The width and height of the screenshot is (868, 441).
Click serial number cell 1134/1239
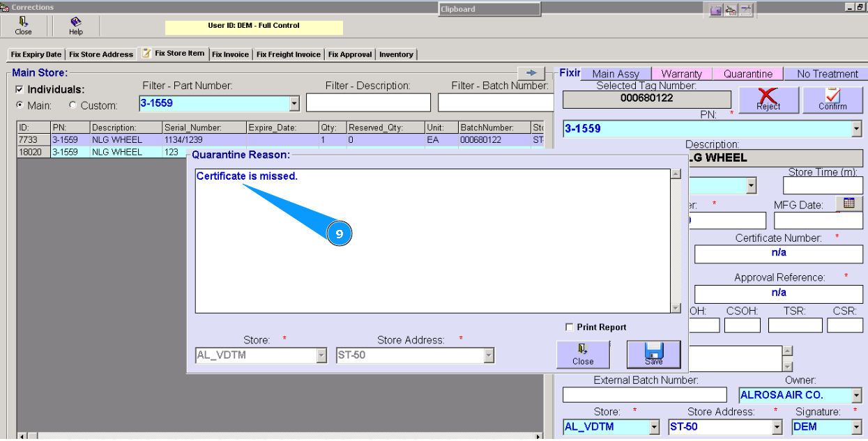tap(204, 140)
